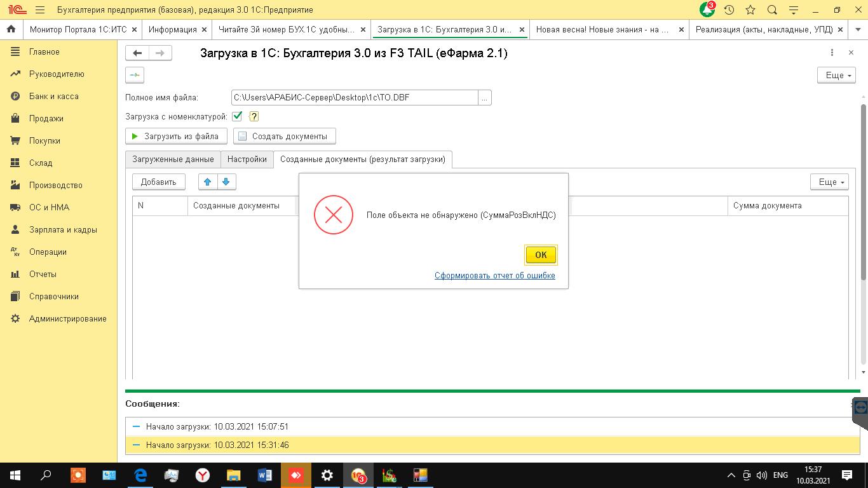
Task: Open 'Реализация (акты, накладные, УПД)' tab
Action: click(769, 29)
